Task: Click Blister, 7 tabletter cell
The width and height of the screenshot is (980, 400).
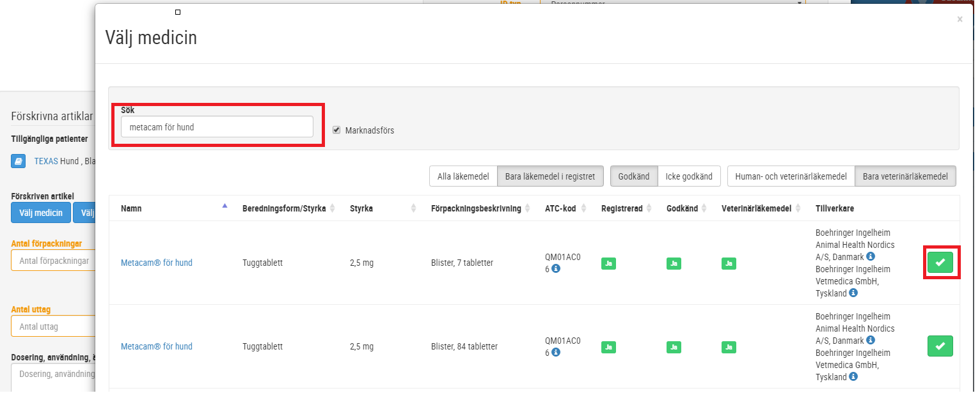Action: pyautogui.click(x=462, y=263)
